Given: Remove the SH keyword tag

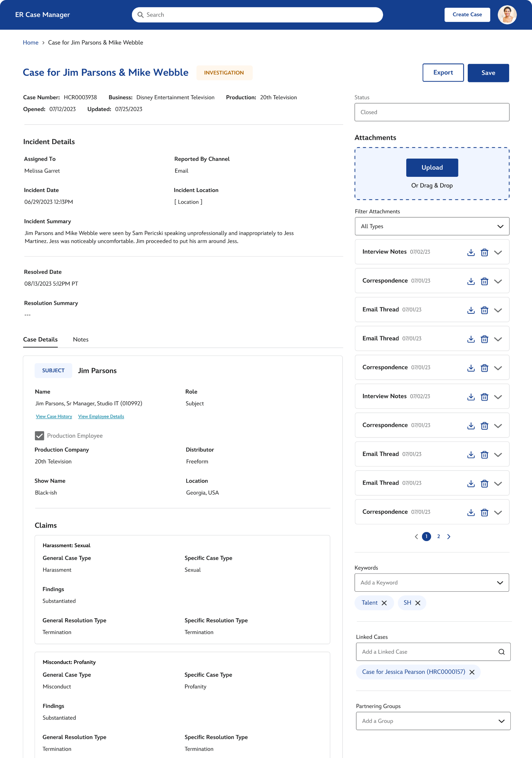Looking at the screenshot, I should [417, 603].
